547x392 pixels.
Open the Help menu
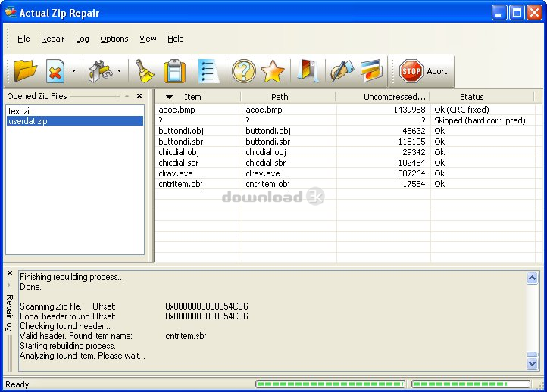176,39
